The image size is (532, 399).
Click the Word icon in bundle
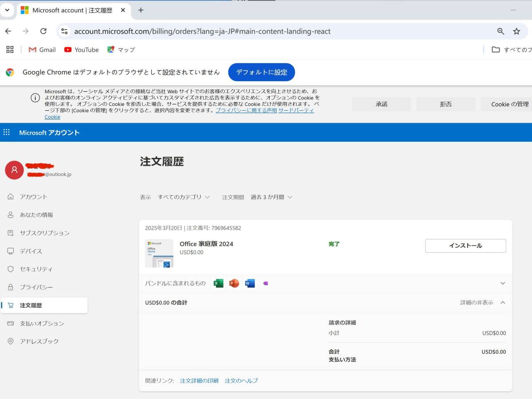pos(250,283)
